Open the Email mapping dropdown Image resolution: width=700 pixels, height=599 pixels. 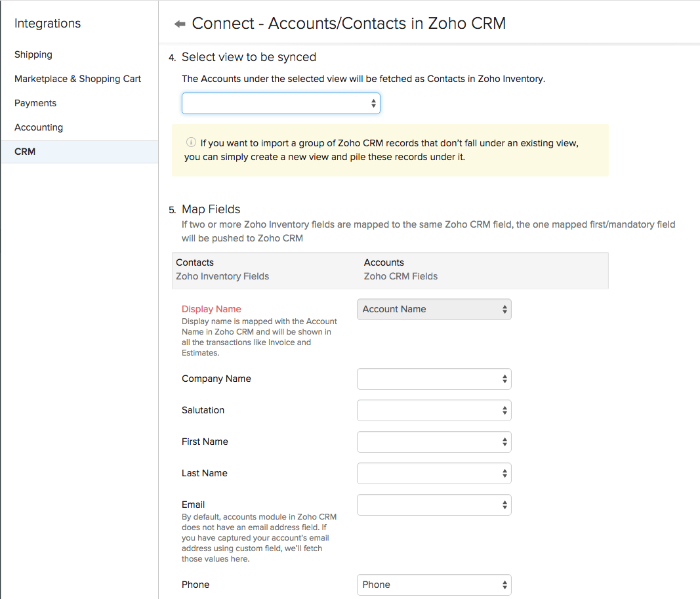point(434,505)
